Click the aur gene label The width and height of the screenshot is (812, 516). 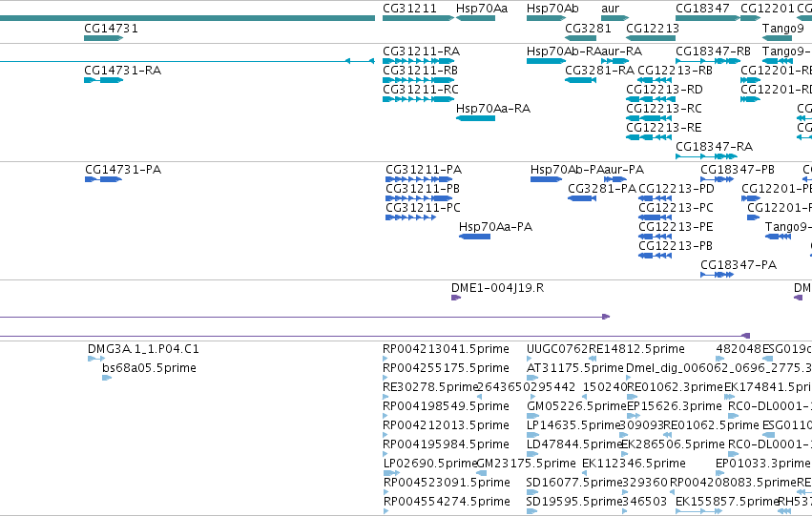[610, 9]
